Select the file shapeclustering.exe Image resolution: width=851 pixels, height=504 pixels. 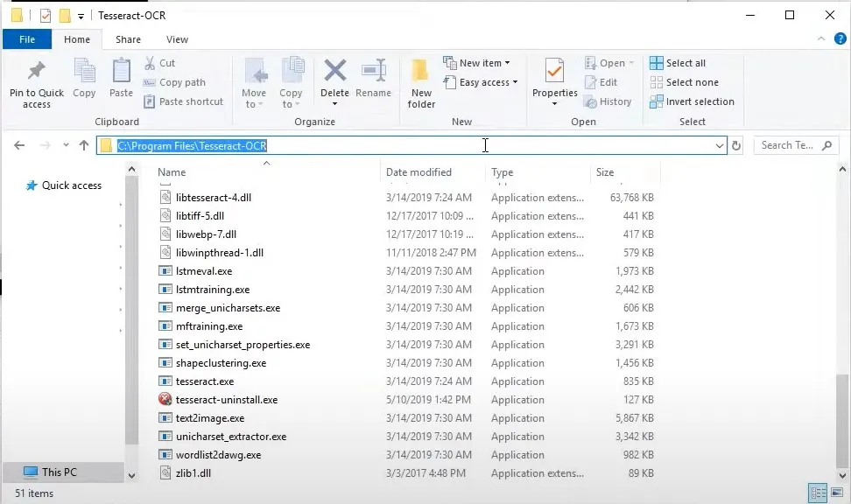click(x=221, y=363)
